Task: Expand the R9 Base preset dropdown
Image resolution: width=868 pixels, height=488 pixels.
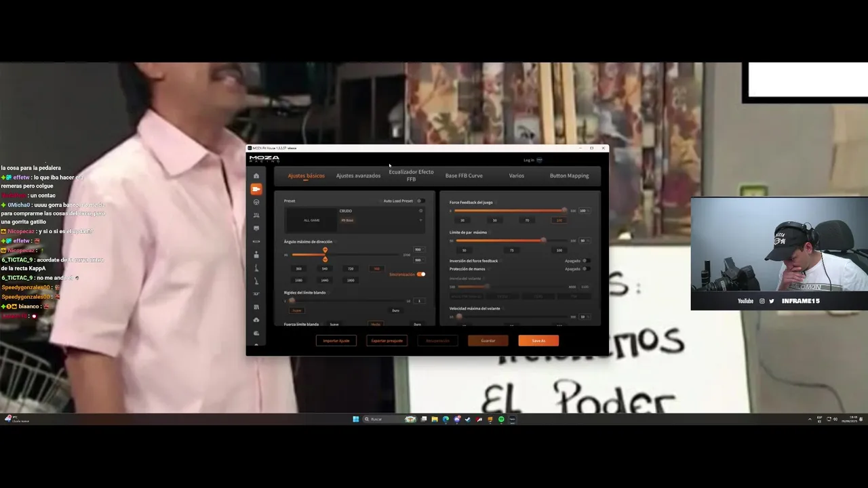Action: pos(421,220)
